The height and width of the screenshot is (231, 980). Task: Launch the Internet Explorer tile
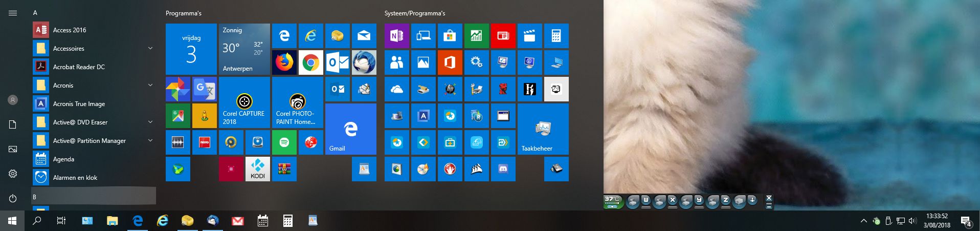[311, 36]
